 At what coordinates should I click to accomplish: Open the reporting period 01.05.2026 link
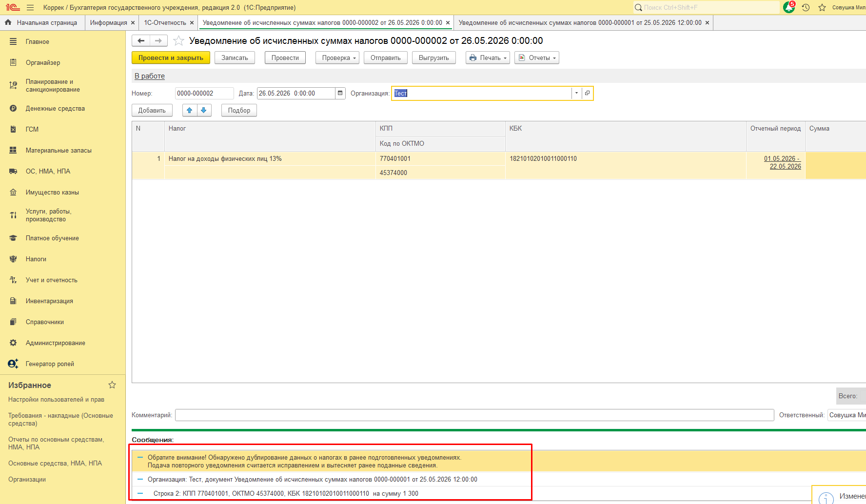click(783, 162)
